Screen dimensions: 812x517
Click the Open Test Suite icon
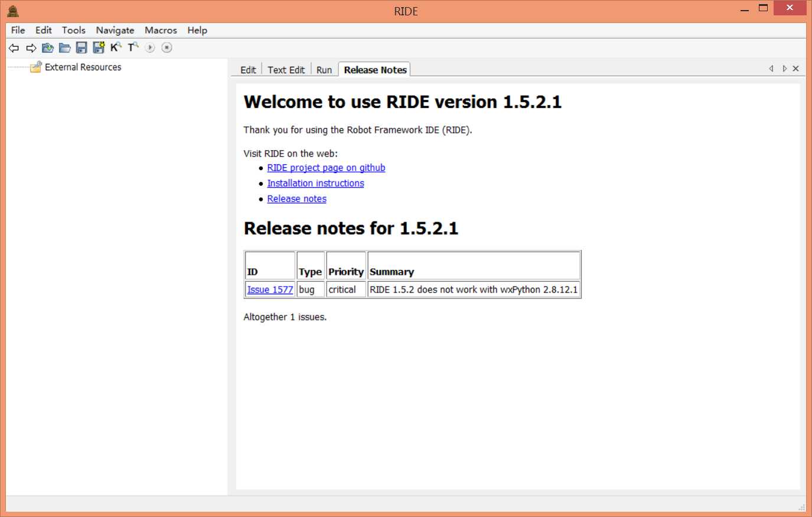(x=48, y=48)
